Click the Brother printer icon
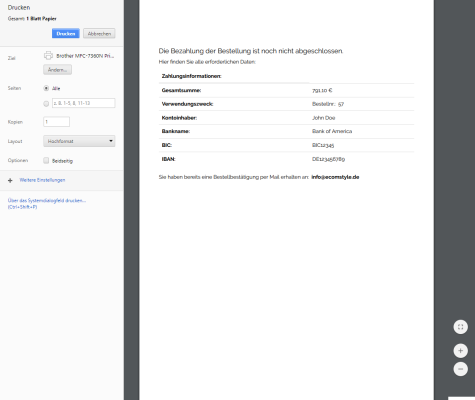This screenshot has width=475, height=400. 48,55
